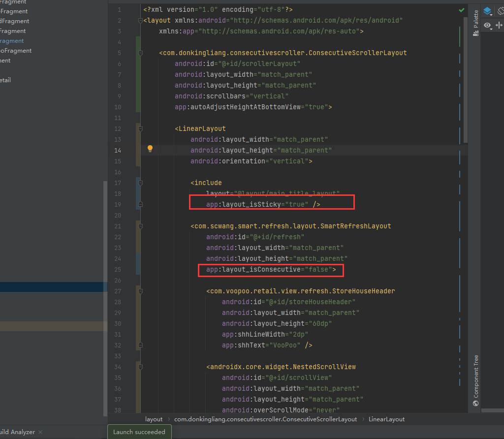Viewport: 504px width, 439px height.
Task: Click app:shhLineWidth="2dp" on line 31
Action: tap(265, 335)
